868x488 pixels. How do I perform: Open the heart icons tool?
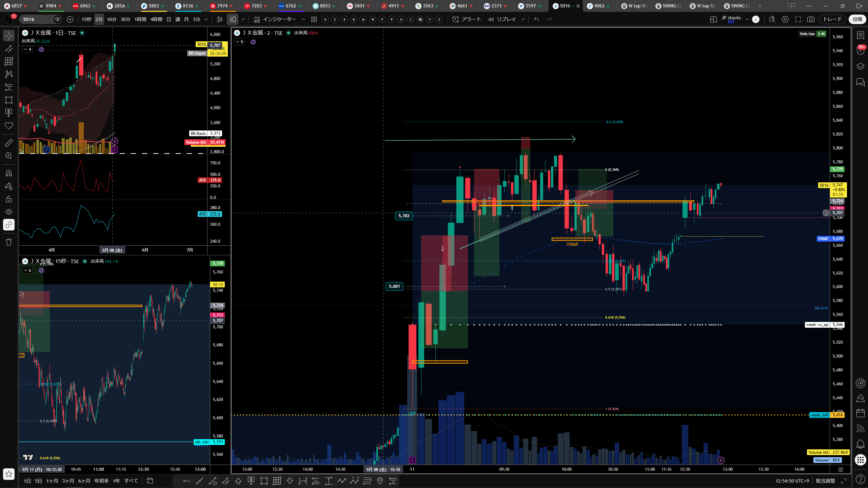(x=9, y=126)
